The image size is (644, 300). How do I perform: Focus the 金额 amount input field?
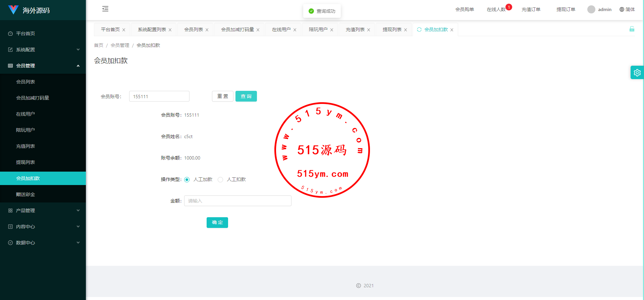tap(237, 201)
